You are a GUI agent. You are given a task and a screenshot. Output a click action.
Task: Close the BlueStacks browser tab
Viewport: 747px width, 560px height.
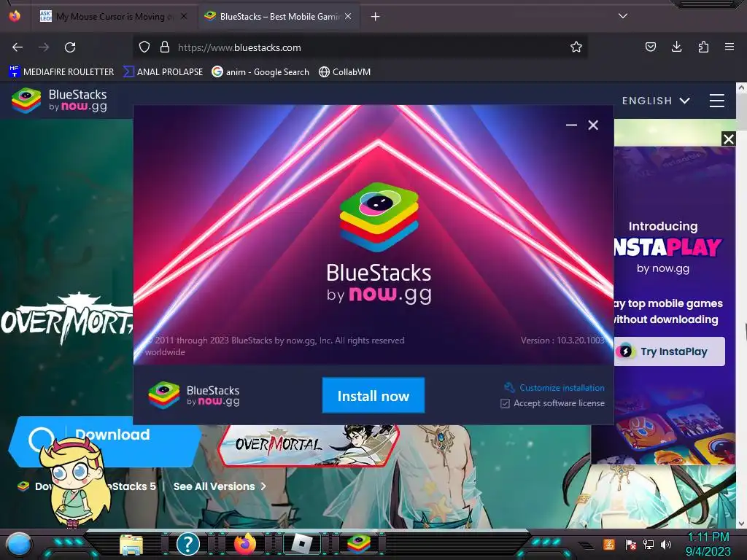[348, 16]
